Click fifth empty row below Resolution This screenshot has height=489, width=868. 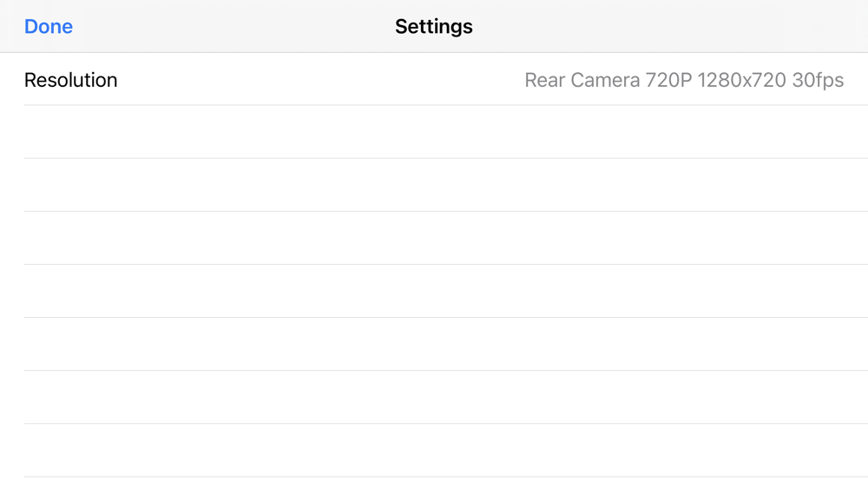click(434, 344)
